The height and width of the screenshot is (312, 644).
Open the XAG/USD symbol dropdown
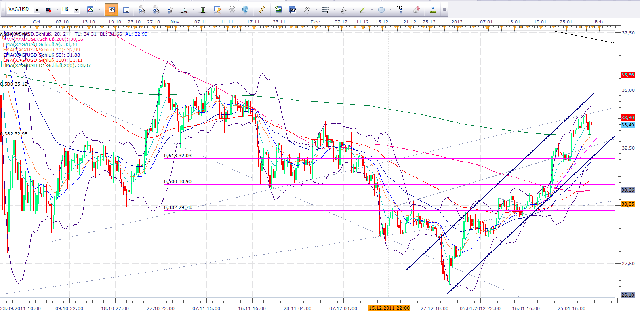pyautogui.click(x=37, y=9)
